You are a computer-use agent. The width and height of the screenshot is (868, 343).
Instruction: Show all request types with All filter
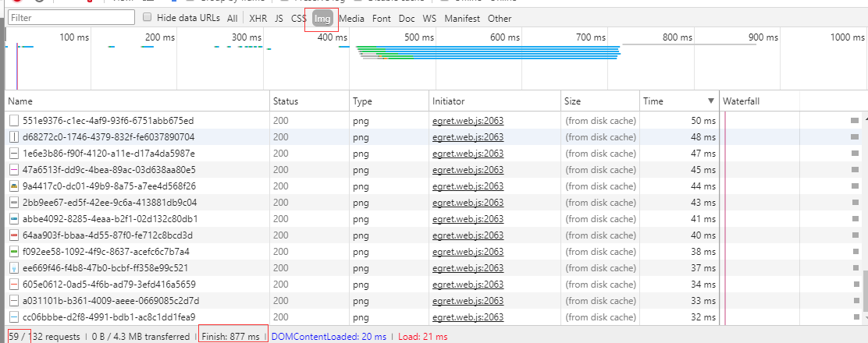coord(233,18)
